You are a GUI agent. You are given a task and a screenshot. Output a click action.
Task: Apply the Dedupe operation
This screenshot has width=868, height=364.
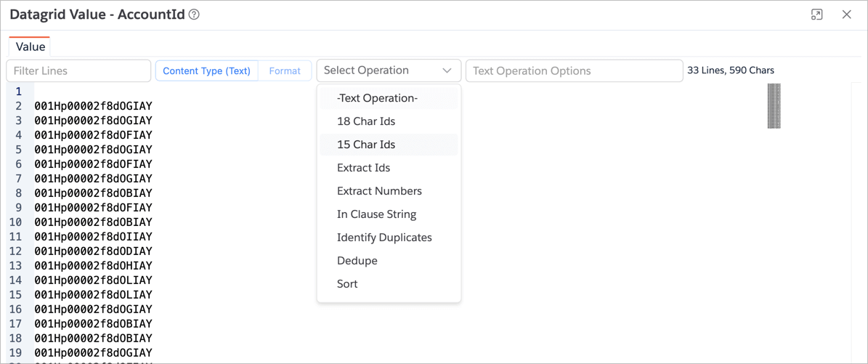357,261
